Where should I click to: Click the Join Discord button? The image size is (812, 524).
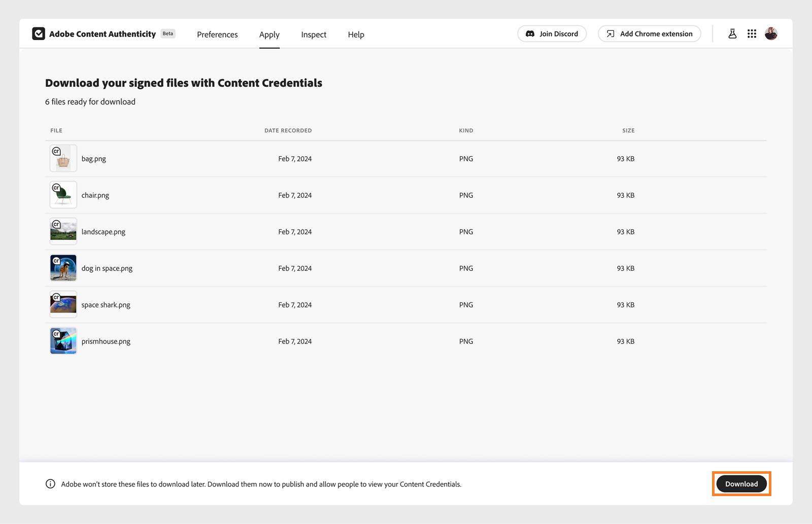(x=552, y=33)
